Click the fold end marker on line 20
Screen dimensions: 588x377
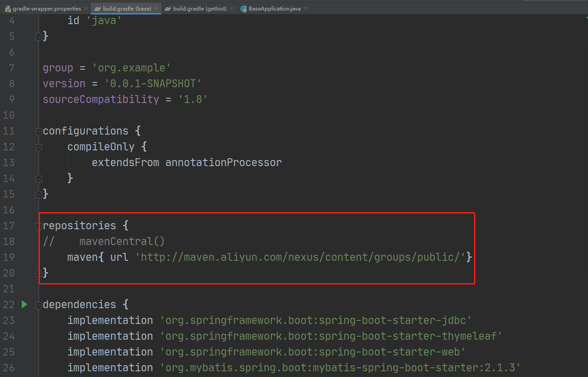pos(39,273)
